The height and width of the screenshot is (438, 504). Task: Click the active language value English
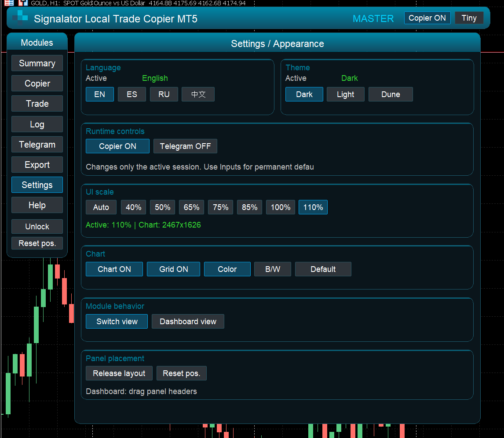pos(155,78)
